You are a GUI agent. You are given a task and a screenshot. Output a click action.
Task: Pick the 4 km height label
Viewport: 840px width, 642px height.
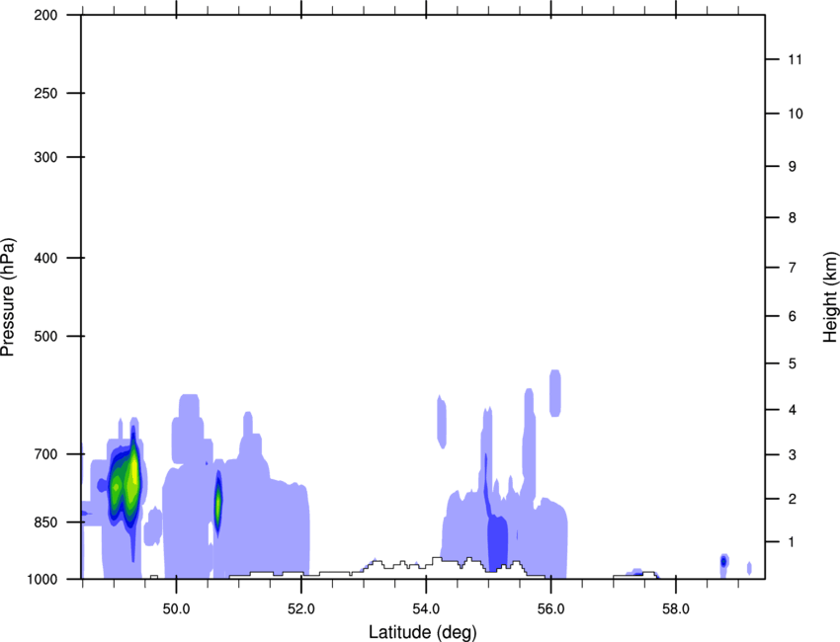(x=793, y=410)
